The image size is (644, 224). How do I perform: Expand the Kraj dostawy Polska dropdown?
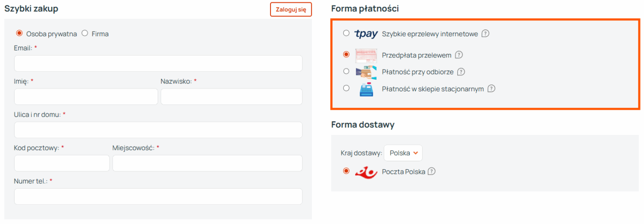(x=403, y=153)
